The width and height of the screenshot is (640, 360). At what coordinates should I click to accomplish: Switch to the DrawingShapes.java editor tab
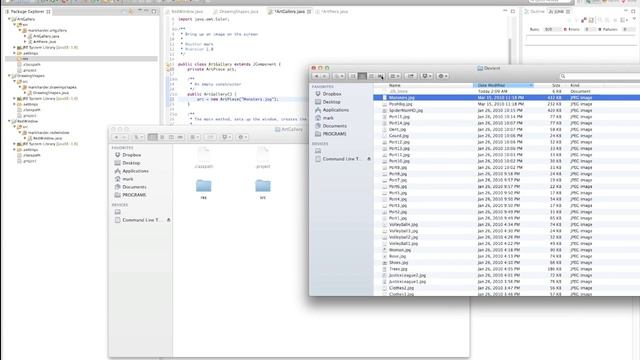[238, 11]
